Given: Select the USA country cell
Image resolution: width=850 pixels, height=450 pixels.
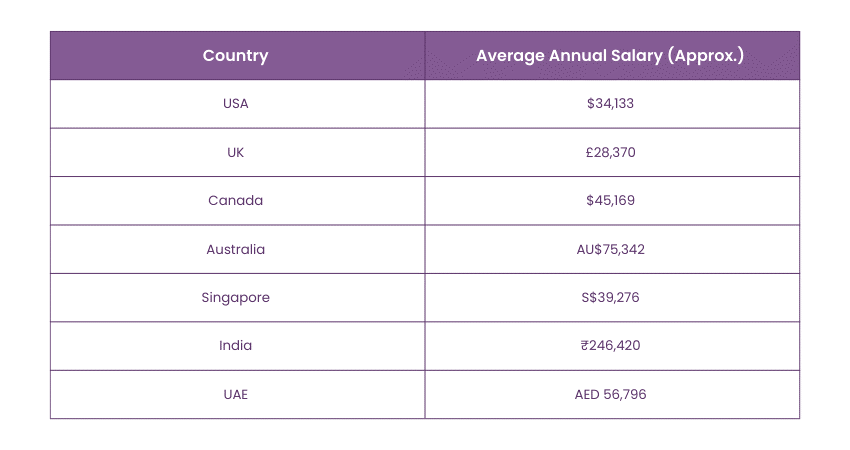Looking at the screenshot, I should tap(236, 104).
